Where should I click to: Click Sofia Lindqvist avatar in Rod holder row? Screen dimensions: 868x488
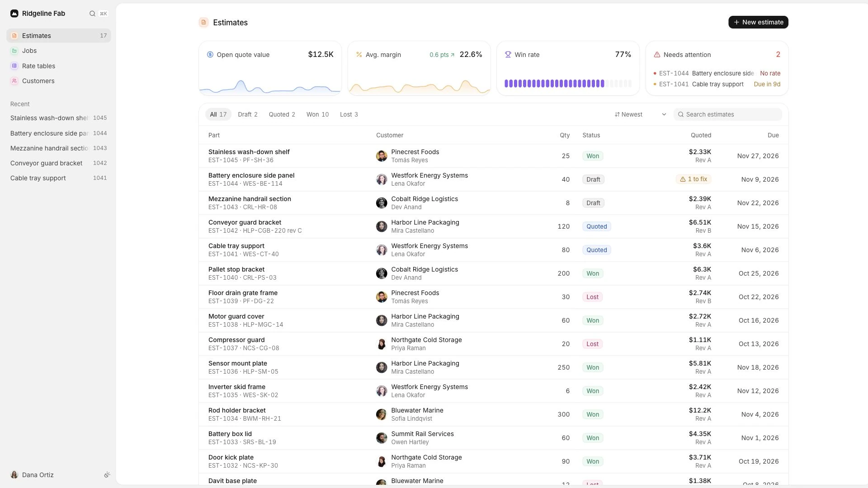(x=382, y=414)
